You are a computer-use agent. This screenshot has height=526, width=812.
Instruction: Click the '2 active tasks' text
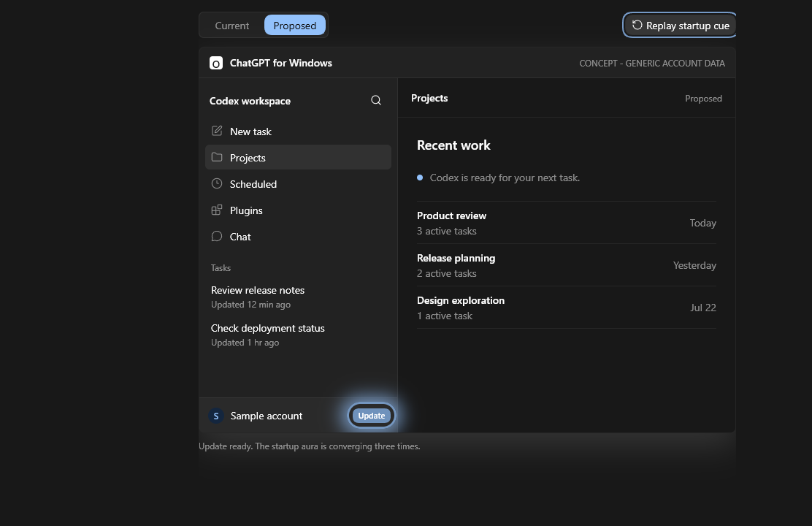coord(446,274)
